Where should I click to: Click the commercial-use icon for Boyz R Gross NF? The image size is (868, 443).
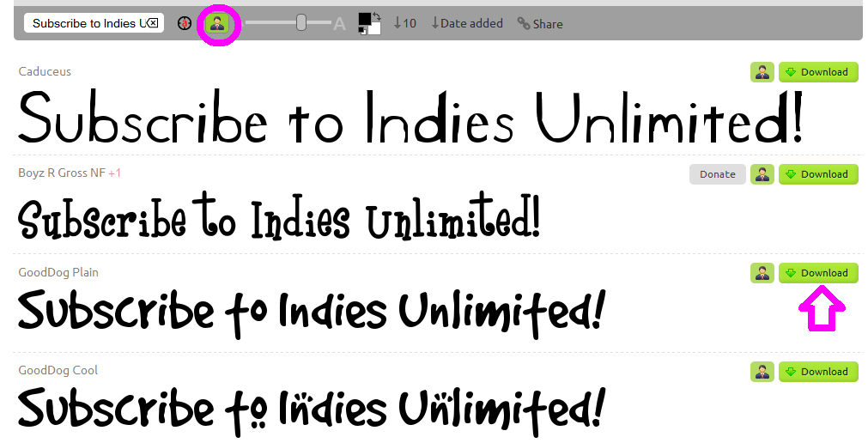click(x=762, y=174)
